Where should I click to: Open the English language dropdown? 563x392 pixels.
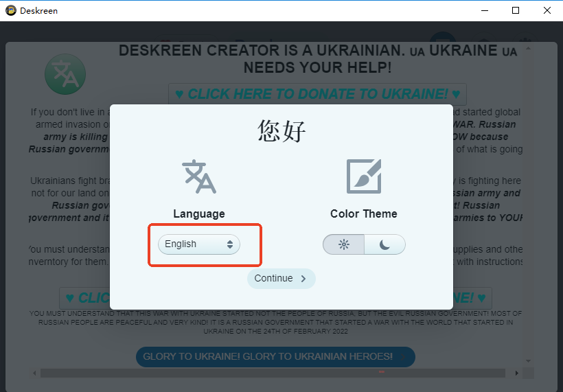[x=199, y=244]
